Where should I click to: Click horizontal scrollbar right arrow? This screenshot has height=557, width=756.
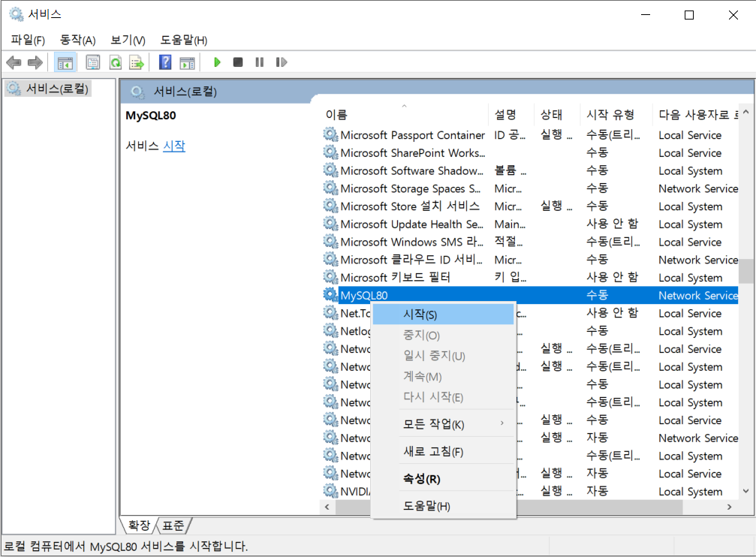point(729,507)
